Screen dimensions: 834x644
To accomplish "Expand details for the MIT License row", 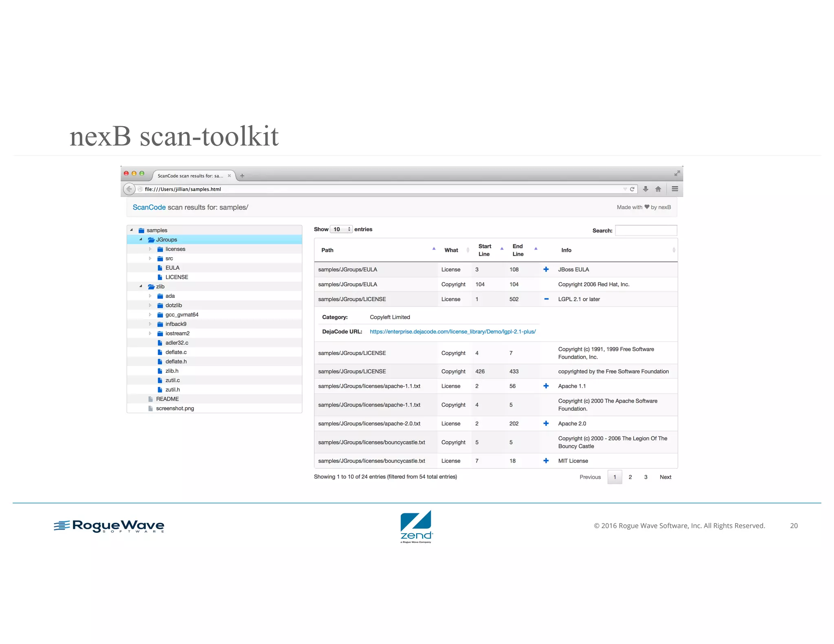I will point(546,461).
